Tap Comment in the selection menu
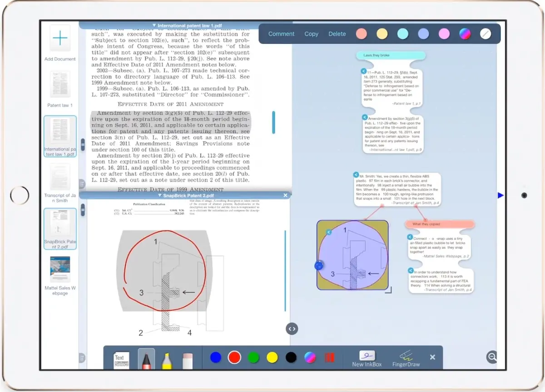The height and width of the screenshot is (392, 545). pos(281,34)
